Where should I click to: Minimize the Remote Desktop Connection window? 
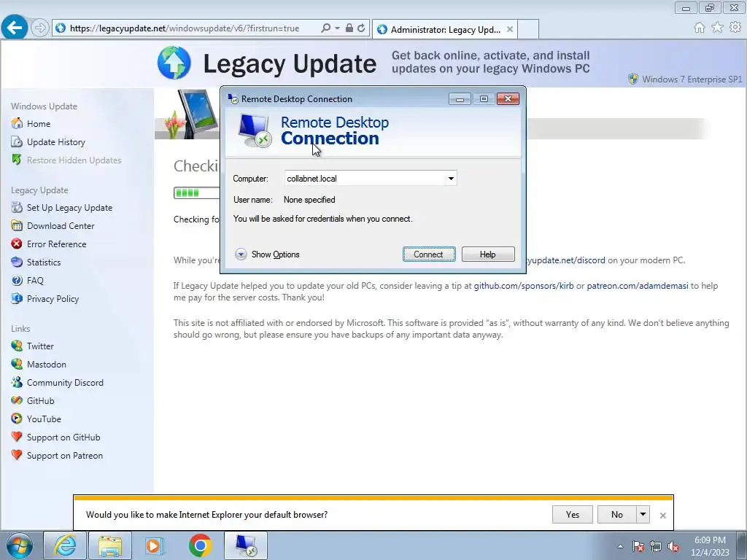point(460,99)
